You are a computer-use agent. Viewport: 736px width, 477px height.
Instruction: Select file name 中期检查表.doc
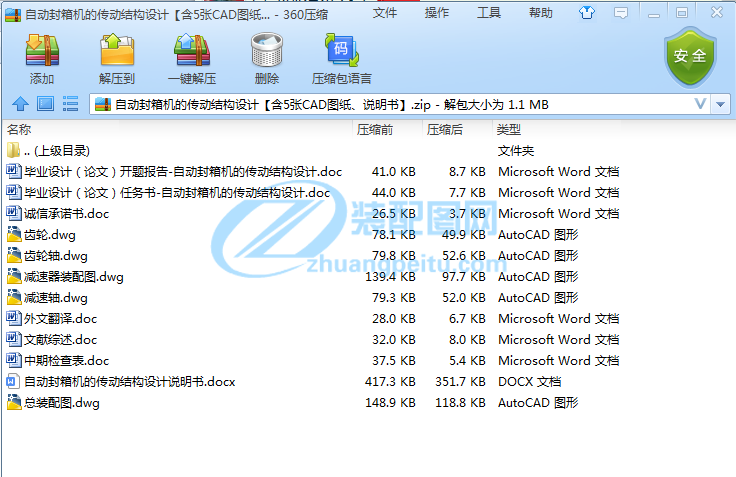coord(67,361)
